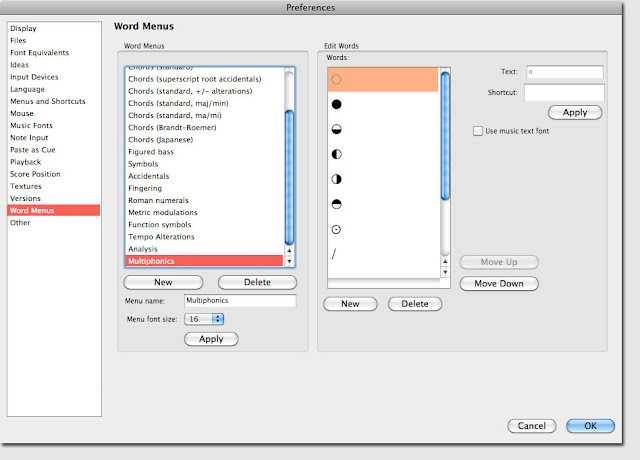640x460 pixels.
Task: Open the Language preferences page
Action: 27,89
